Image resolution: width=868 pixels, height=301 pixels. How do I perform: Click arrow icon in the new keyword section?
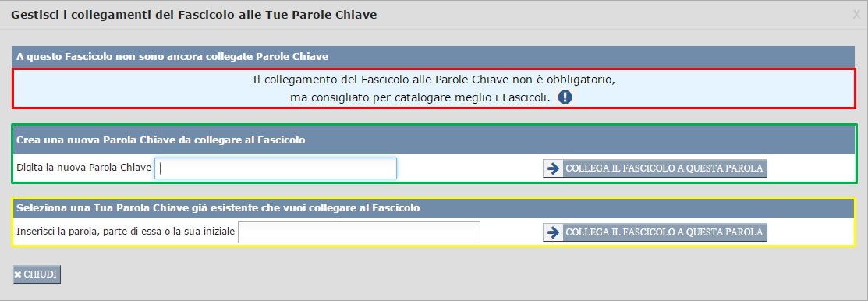point(553,168)
